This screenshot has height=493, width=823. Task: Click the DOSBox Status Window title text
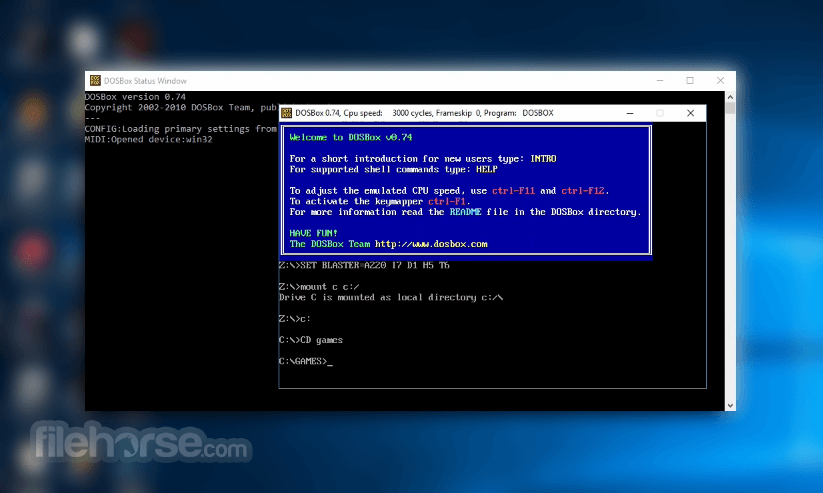click(x=145, y=81)
